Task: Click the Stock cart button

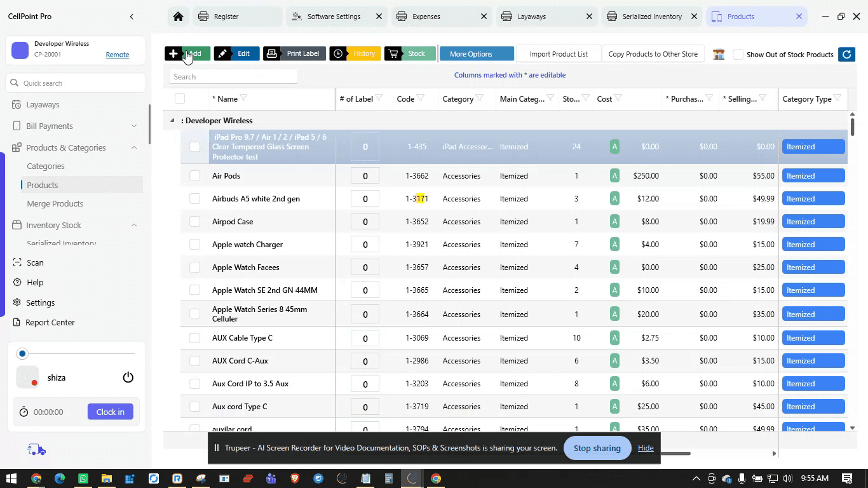Action: coord(410,54)
